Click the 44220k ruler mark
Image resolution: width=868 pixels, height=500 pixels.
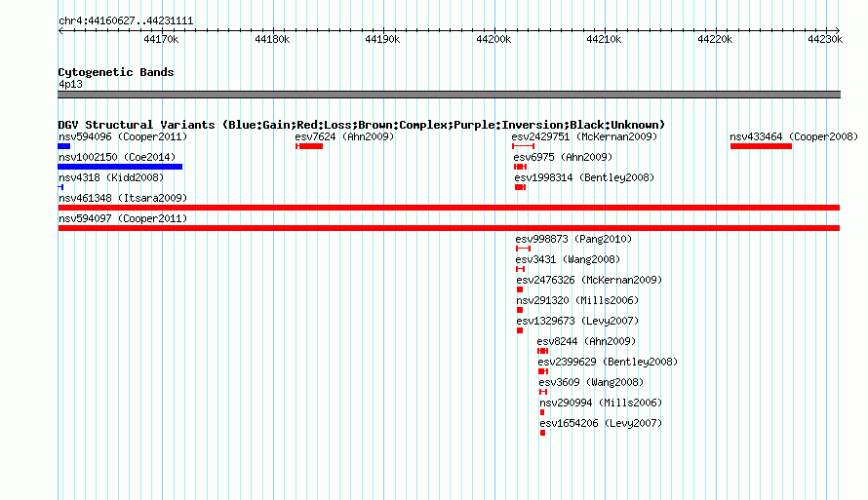pos(715,39)
